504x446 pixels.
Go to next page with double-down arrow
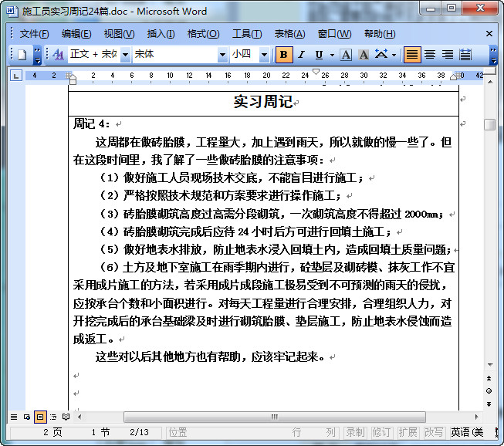(489, 404)
